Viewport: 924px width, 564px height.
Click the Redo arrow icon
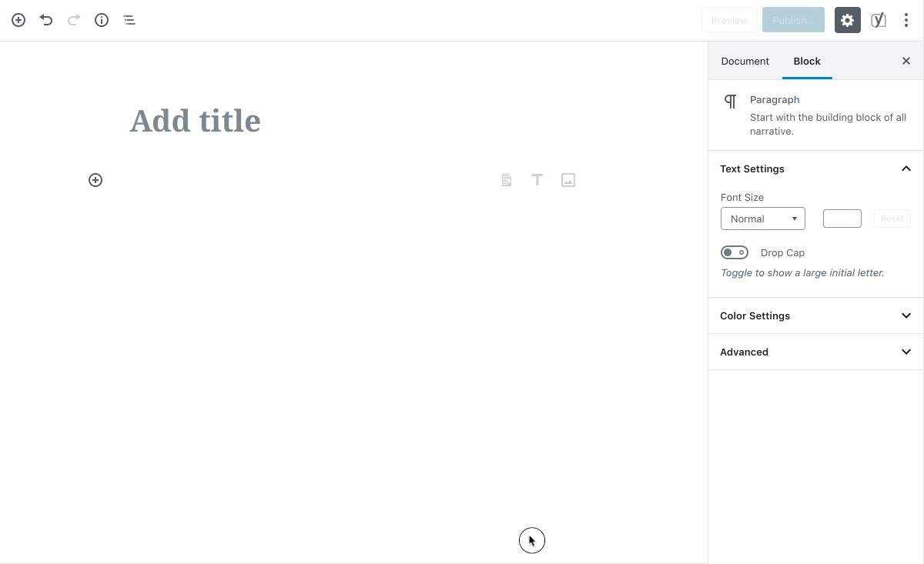point(74,20)
